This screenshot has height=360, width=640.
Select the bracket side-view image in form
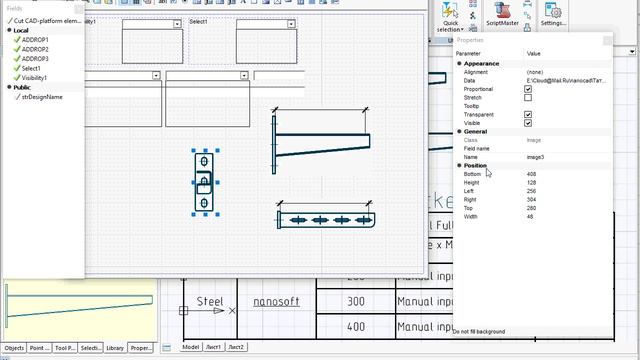(321, 141)
